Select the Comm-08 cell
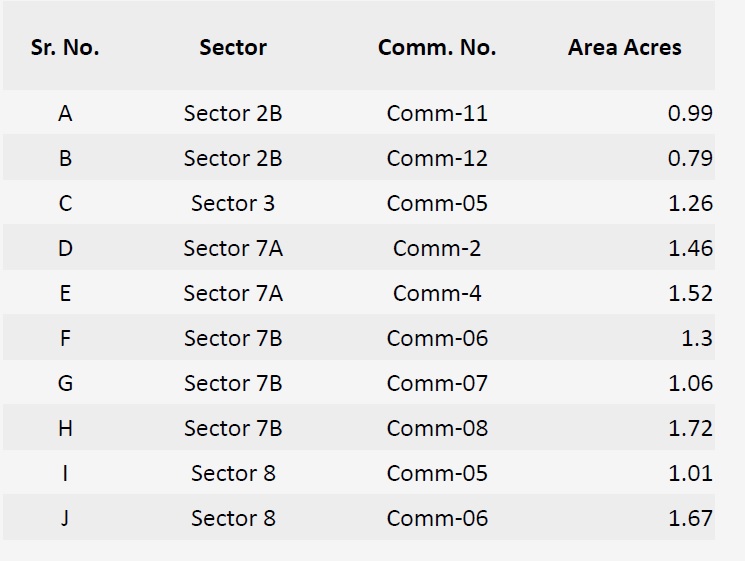 coord(437,428)
